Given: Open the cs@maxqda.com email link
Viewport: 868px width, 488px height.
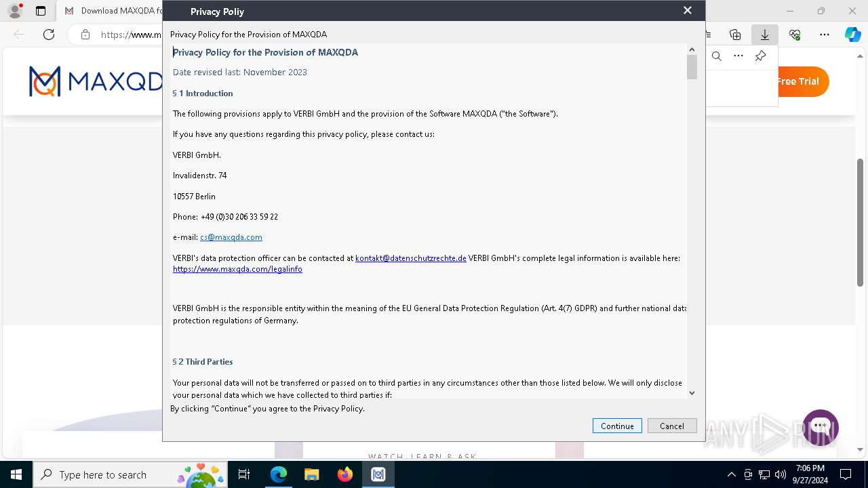Looking at the screenshot, I should click(x=231, y=237).
